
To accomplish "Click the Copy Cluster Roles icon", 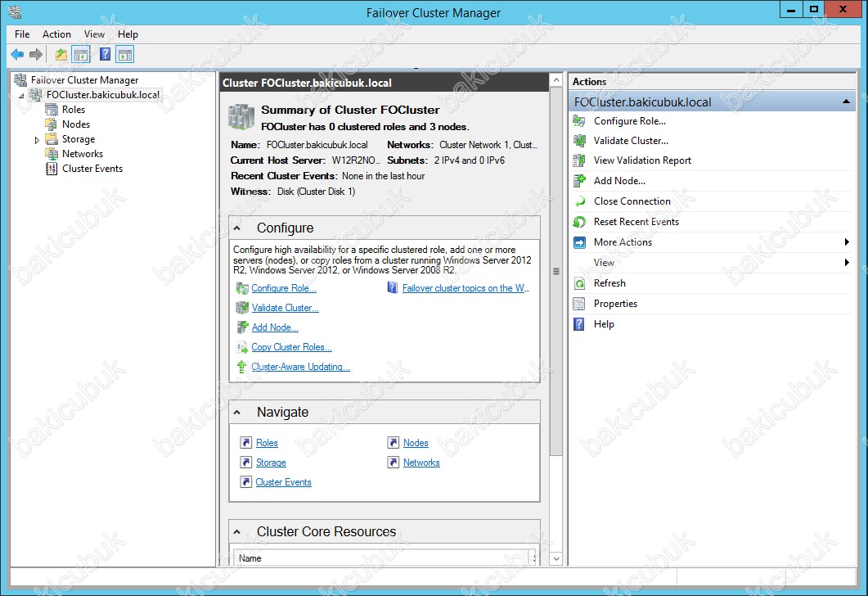I will 242,347.
